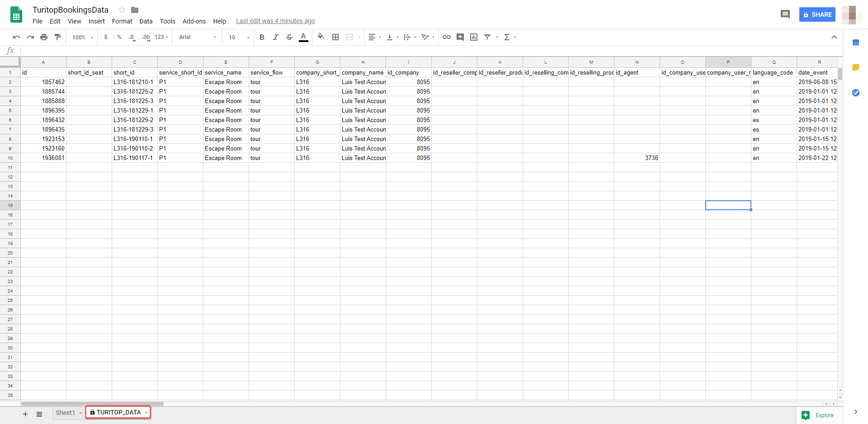The height and width of the screenshot is (424, 868).
Task: Open the File menu
Action: (x=38, y=21)
